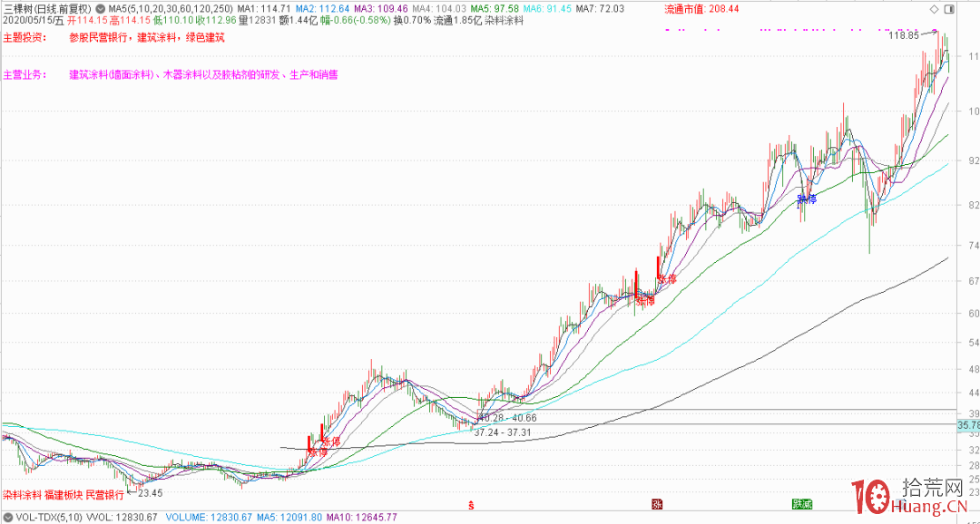
Task: Click the date 2020/05/15/五
Action: (34, 21)
